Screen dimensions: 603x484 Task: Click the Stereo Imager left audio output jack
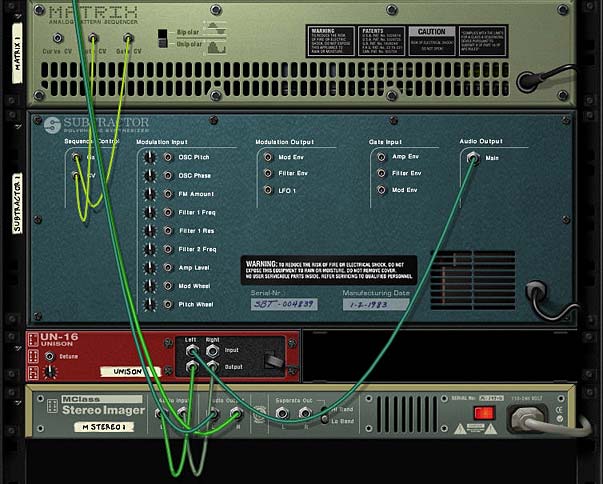(214, 414)
